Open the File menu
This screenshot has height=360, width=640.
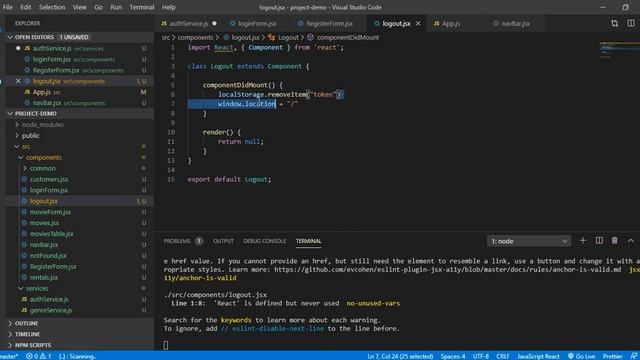point(7,7)
